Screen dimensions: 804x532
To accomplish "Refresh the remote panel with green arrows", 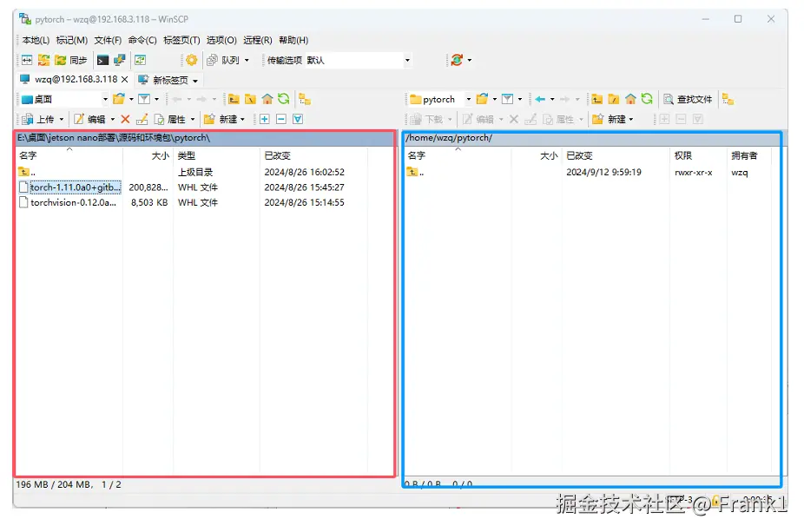I will coord(647,99).
